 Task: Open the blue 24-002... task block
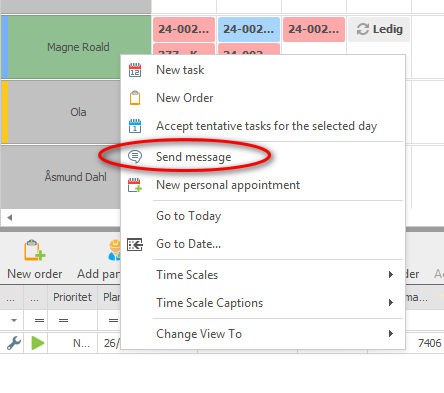point(249,29)
